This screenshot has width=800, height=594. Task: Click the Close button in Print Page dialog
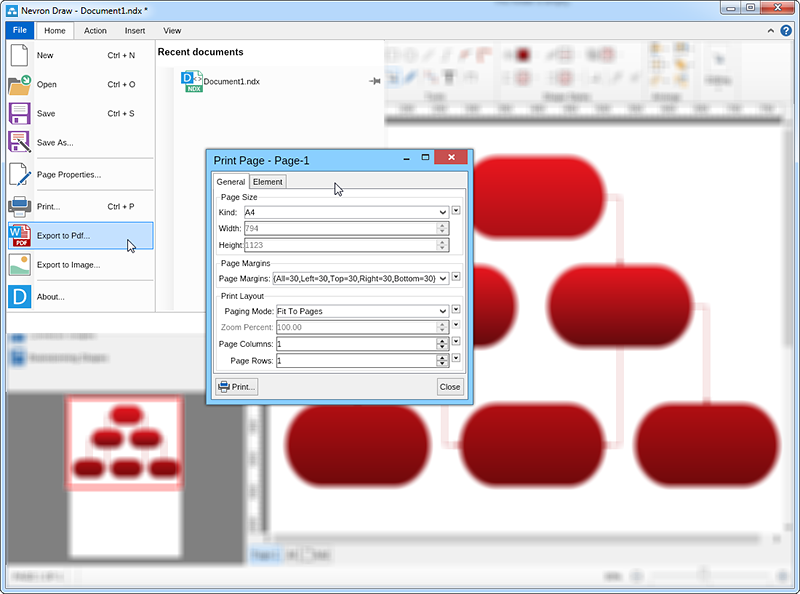[450, 387]
